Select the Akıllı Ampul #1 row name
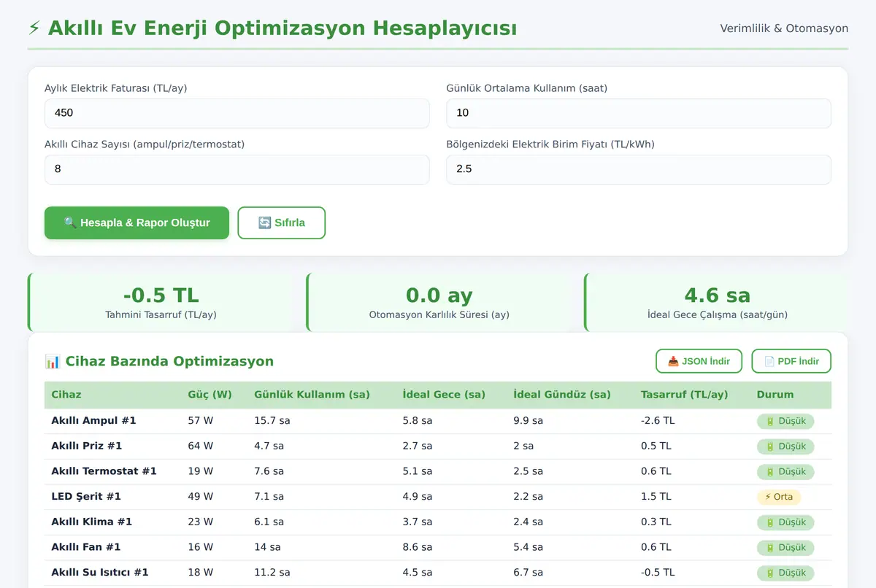This screenshot has height=588, width=876. point(93,421)
